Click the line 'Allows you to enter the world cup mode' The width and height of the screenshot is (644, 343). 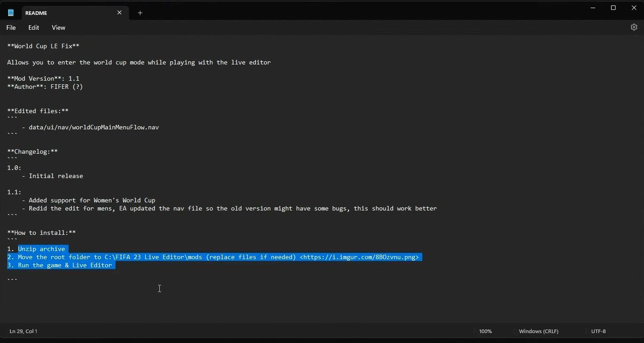pyautogui.click(x=139, y=62)
